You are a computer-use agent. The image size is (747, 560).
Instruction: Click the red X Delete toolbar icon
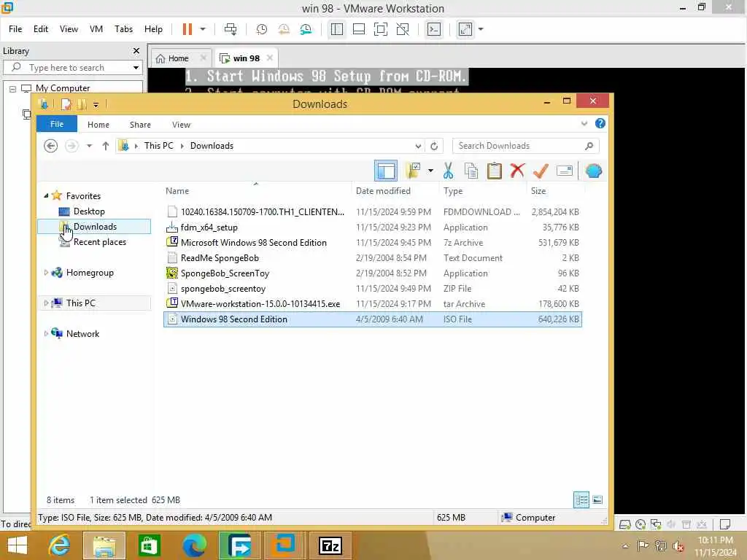click(x=517, y=171)
